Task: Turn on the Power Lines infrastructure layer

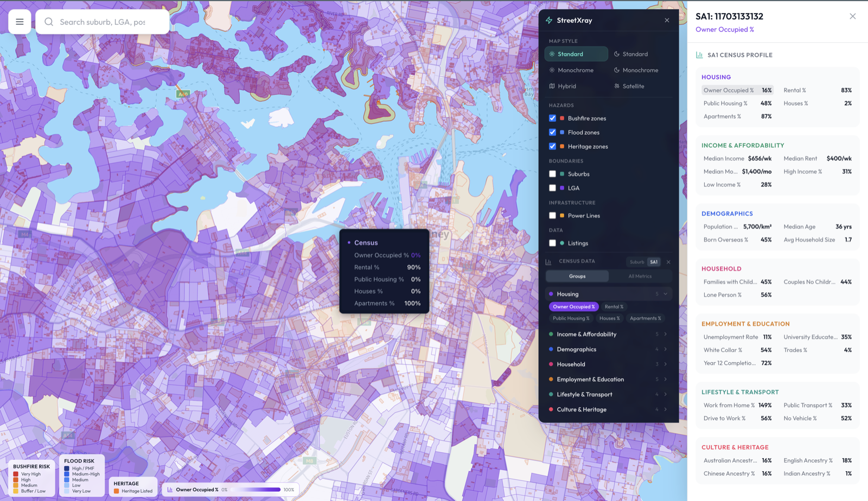Action: tap(553, 215)
